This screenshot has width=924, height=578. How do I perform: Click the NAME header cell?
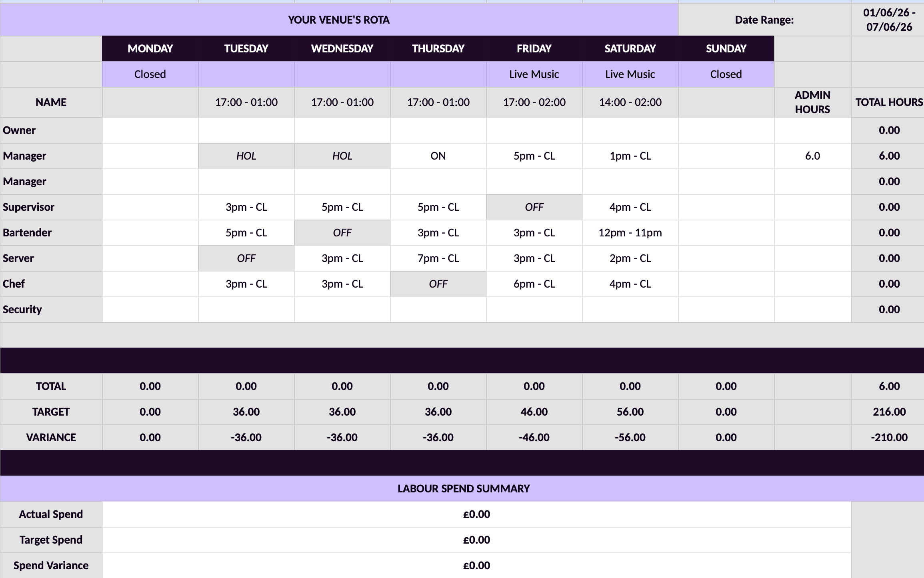coord(51,102)
